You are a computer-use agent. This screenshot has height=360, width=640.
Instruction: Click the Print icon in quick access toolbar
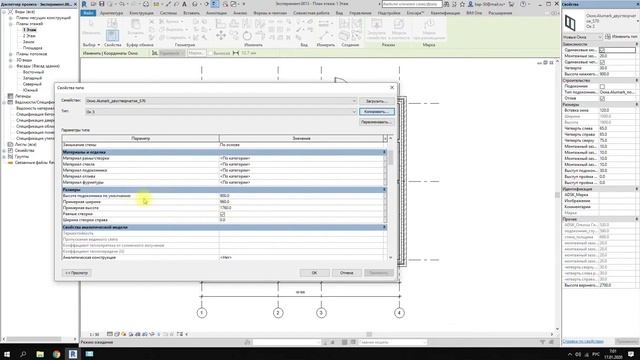coord(146,4)
